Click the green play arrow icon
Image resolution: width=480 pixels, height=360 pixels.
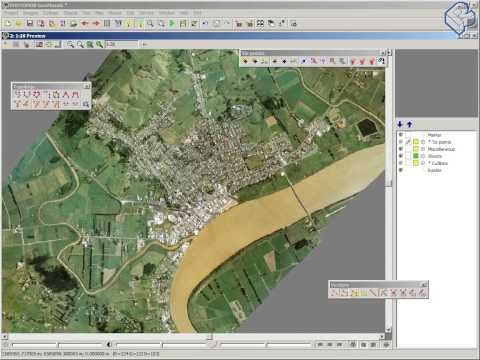tap(172, 23)
